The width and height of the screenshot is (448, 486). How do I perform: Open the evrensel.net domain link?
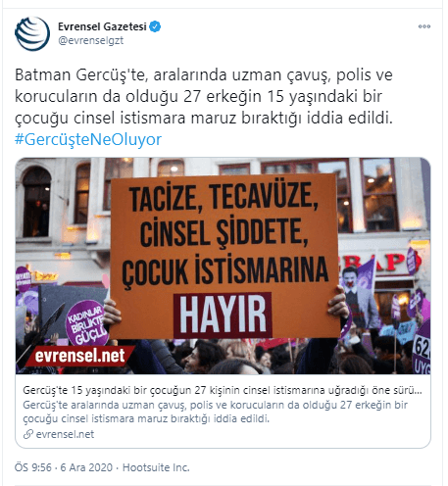(65, 434)
